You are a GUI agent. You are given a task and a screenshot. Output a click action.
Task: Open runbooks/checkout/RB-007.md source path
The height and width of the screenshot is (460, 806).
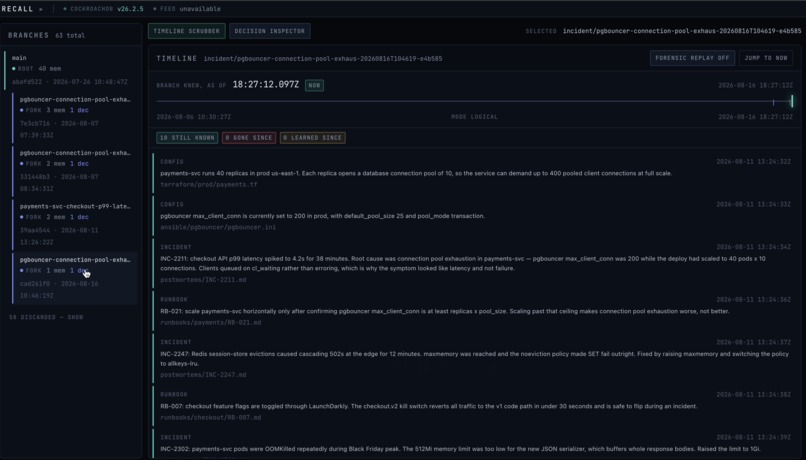pos(211,418)
